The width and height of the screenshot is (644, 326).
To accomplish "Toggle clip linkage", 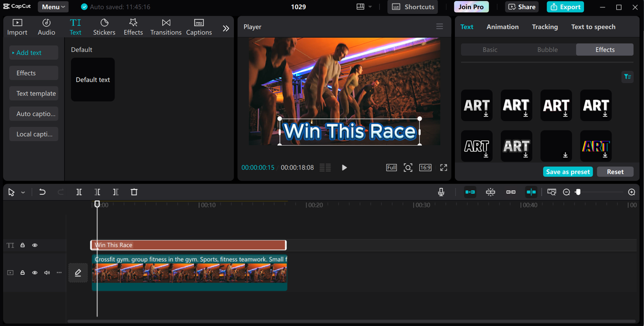I will click(x=511, y=192).
